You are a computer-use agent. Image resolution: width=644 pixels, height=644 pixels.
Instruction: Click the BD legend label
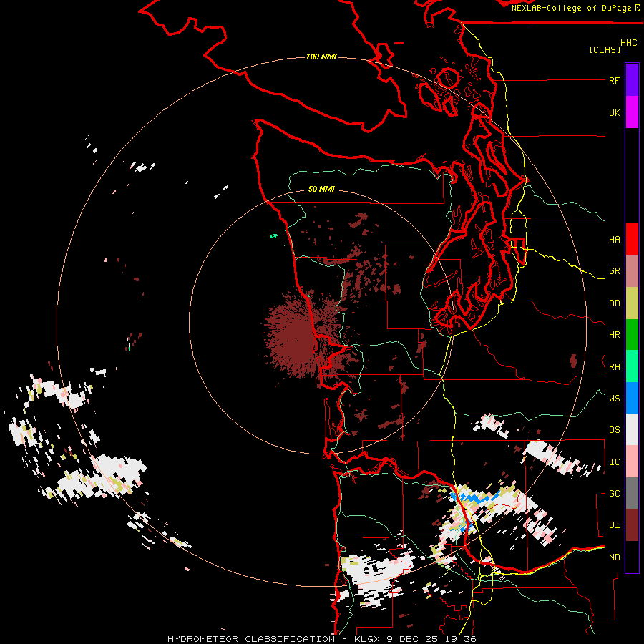(614, 303)
